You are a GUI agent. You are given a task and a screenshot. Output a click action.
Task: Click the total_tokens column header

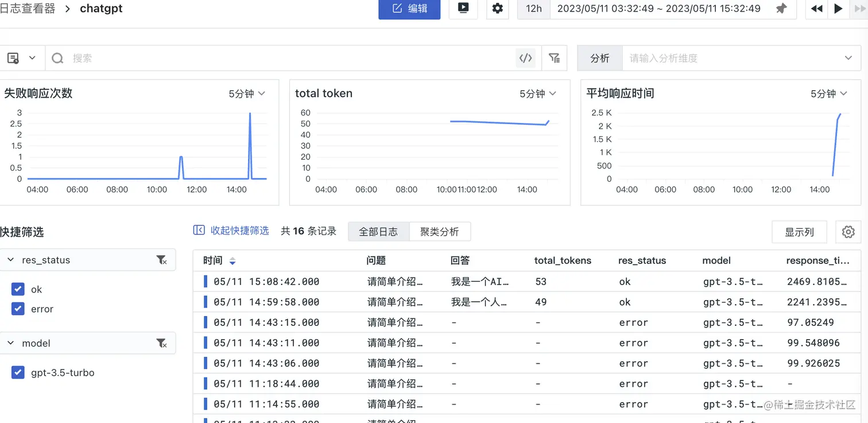point(563,260)
